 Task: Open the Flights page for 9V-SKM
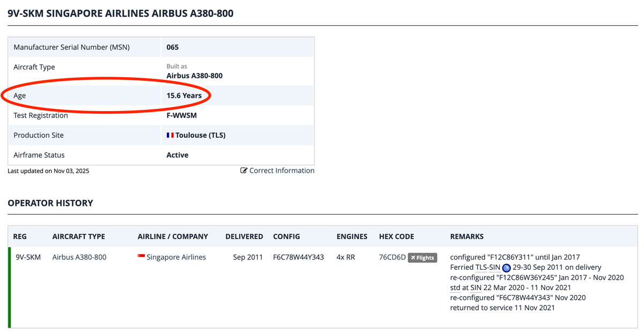423,257
